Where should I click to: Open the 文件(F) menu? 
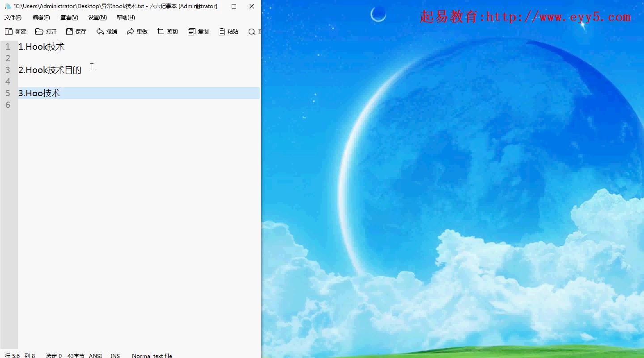click(13, 17)
